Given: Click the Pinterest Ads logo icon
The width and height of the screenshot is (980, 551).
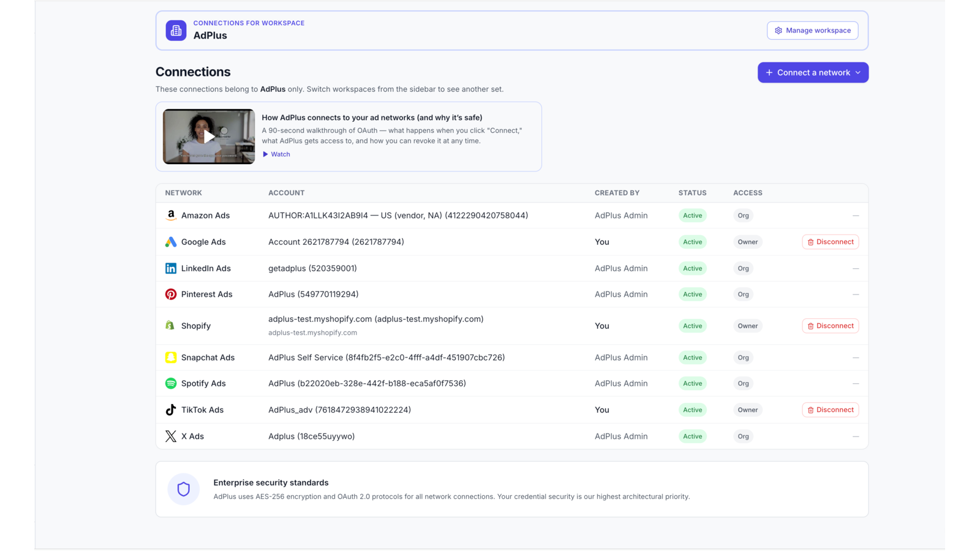Looking at the screenshot, I should coord(171,294).
